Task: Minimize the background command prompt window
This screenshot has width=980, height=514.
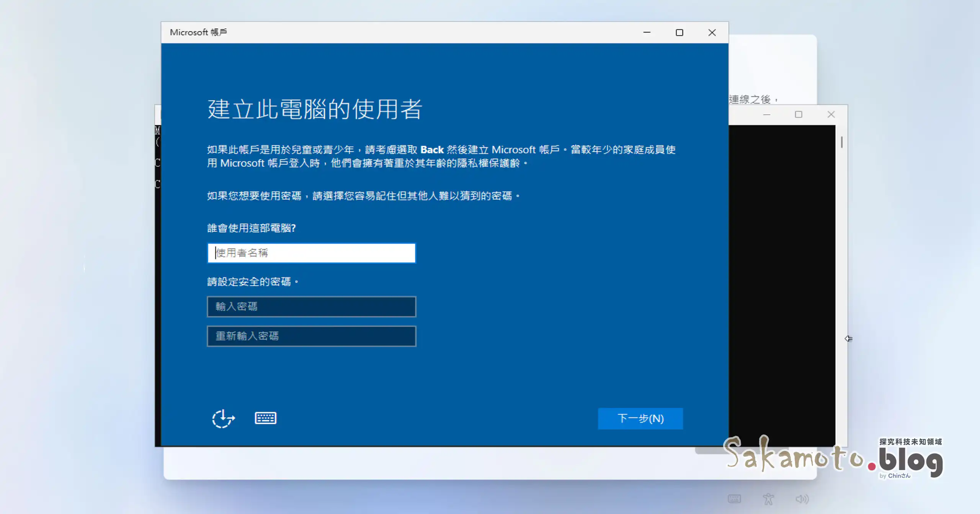Action: (x=766, y=114)
